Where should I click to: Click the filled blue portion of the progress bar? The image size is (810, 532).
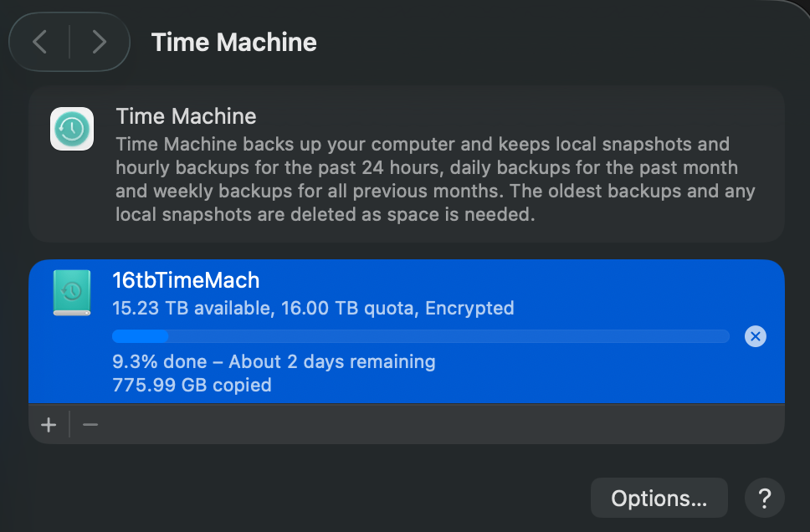point(141,336)
